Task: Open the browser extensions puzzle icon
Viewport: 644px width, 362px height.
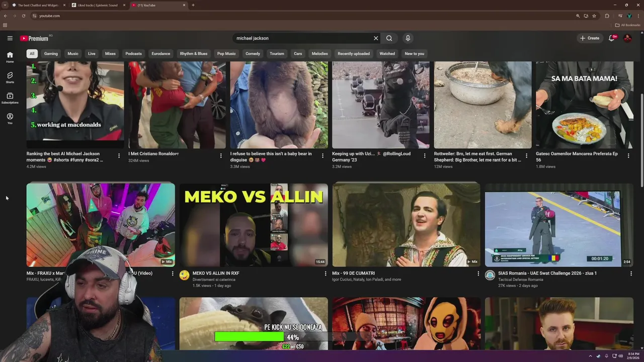Action: point(607,16)
